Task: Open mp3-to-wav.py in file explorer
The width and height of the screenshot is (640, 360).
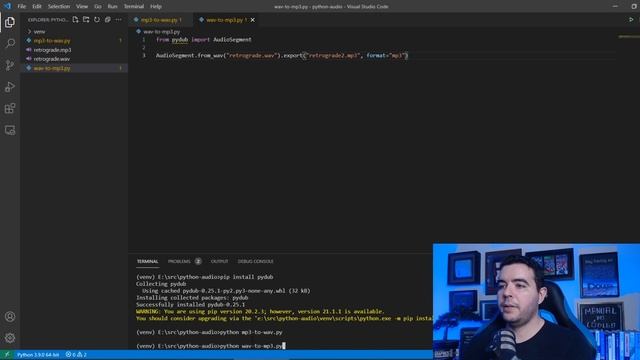Action: coord(52,41)
